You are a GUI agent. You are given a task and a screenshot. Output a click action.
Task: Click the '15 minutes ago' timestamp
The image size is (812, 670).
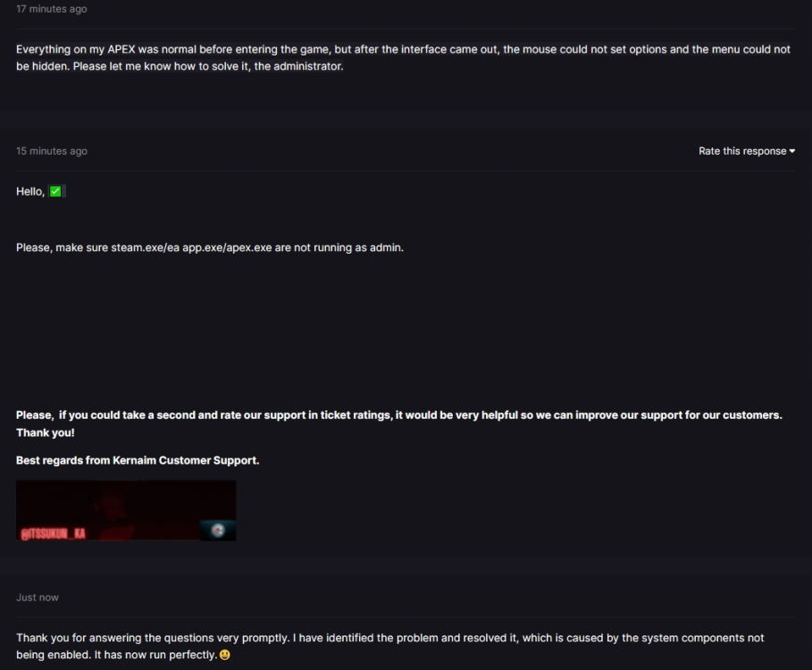click(52, 151)
